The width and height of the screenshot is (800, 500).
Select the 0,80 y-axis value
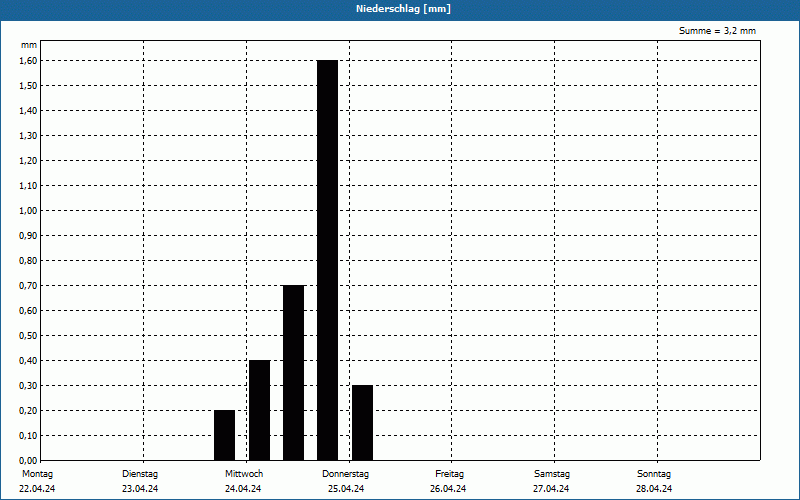28,260
